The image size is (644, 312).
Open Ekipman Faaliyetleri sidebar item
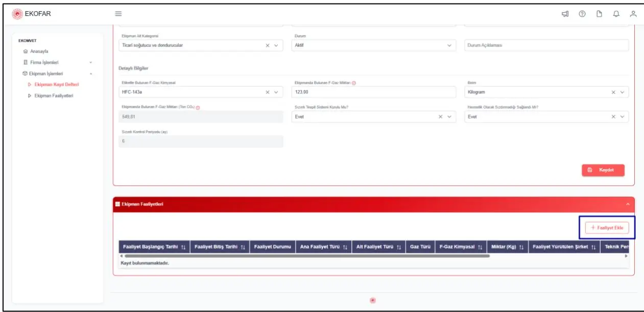pyautogui.click(x=54, y=95)
